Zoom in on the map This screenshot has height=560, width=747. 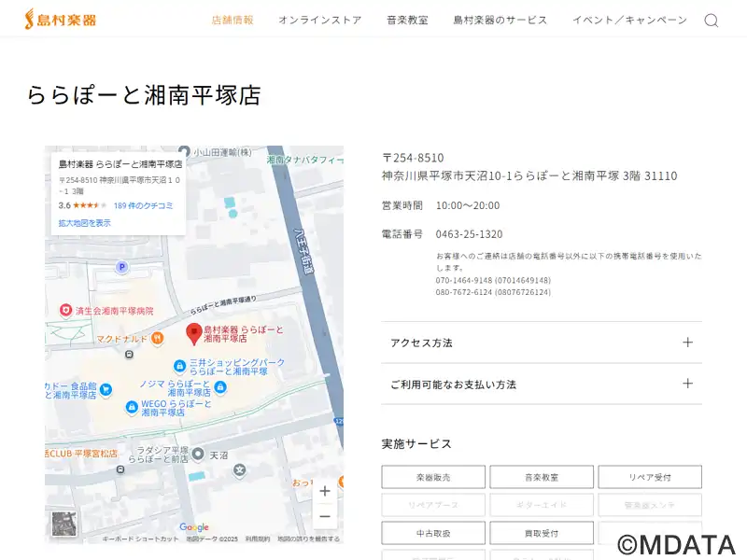pos(325,492)
